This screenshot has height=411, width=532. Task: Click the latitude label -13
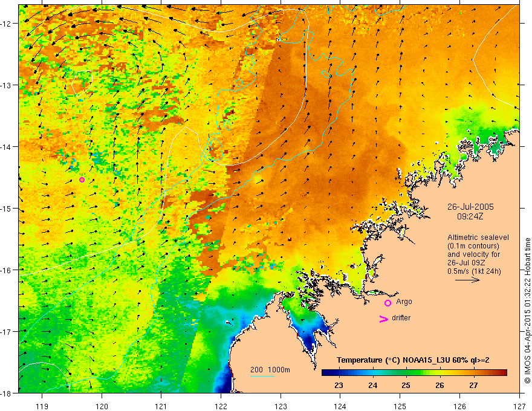click(7, 85)
